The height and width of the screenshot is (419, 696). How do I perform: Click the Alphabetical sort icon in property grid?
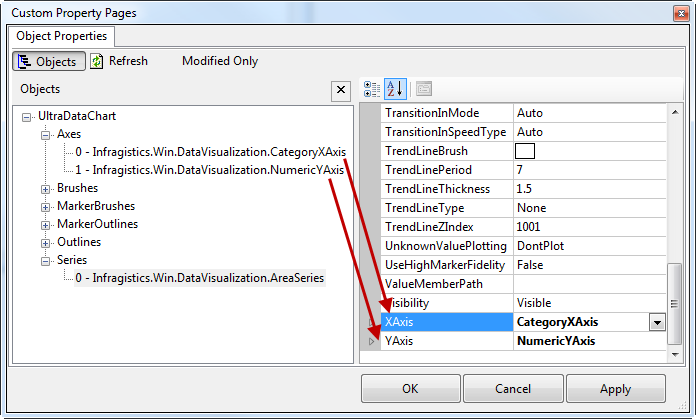[394, 88]
